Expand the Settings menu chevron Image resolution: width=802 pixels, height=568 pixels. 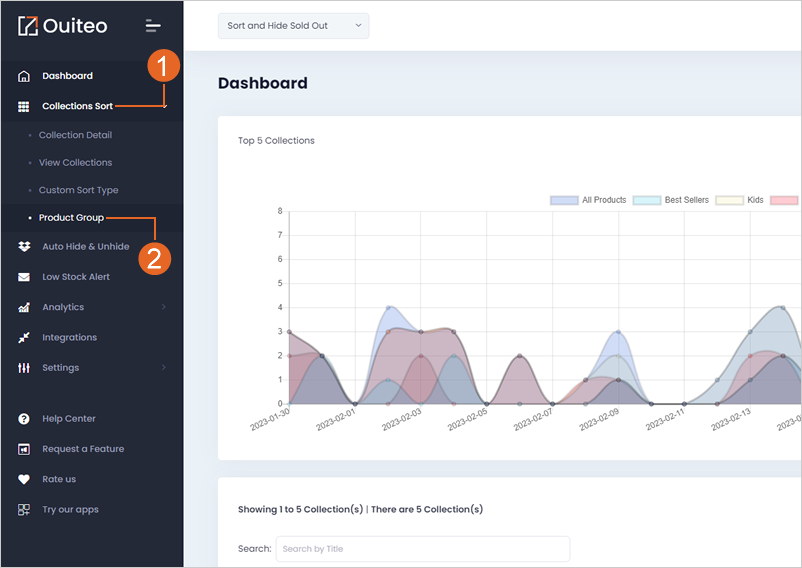[164, 368]
